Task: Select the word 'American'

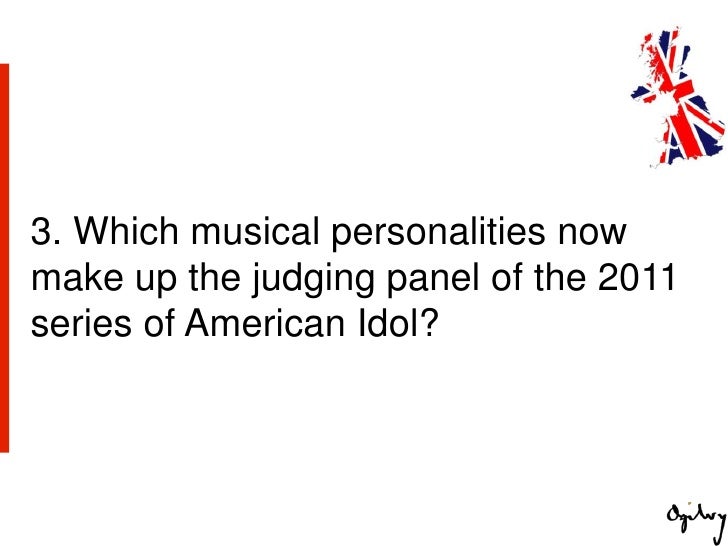Action: 265,323
